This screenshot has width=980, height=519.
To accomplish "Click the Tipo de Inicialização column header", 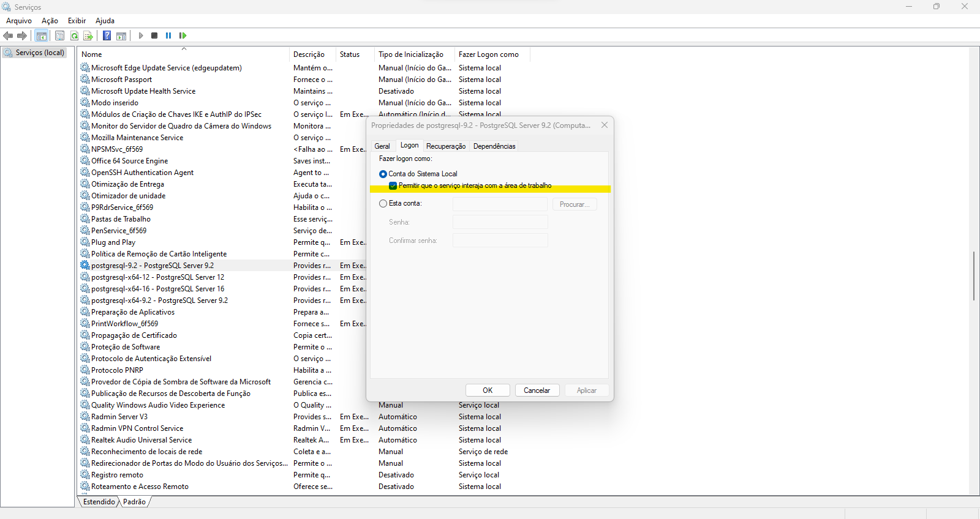I will (x=411, y=54).
